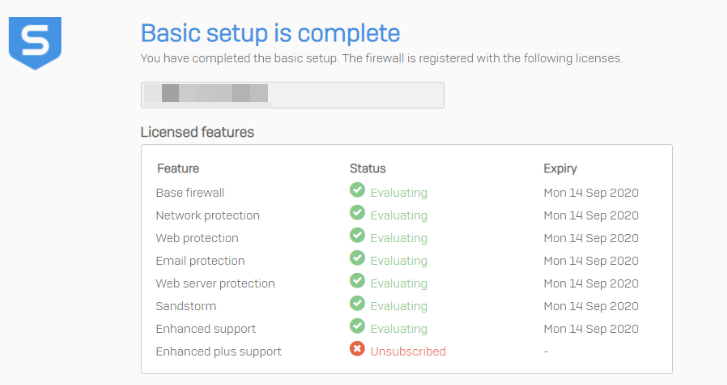
Task: Click the Expiry column header
Action: (x=560, y=169)
